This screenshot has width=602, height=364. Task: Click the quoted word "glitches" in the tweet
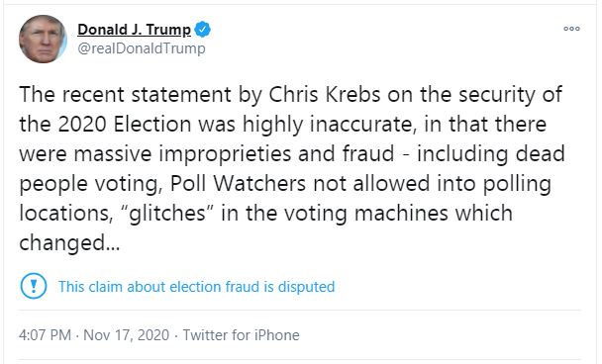(167, 214)
